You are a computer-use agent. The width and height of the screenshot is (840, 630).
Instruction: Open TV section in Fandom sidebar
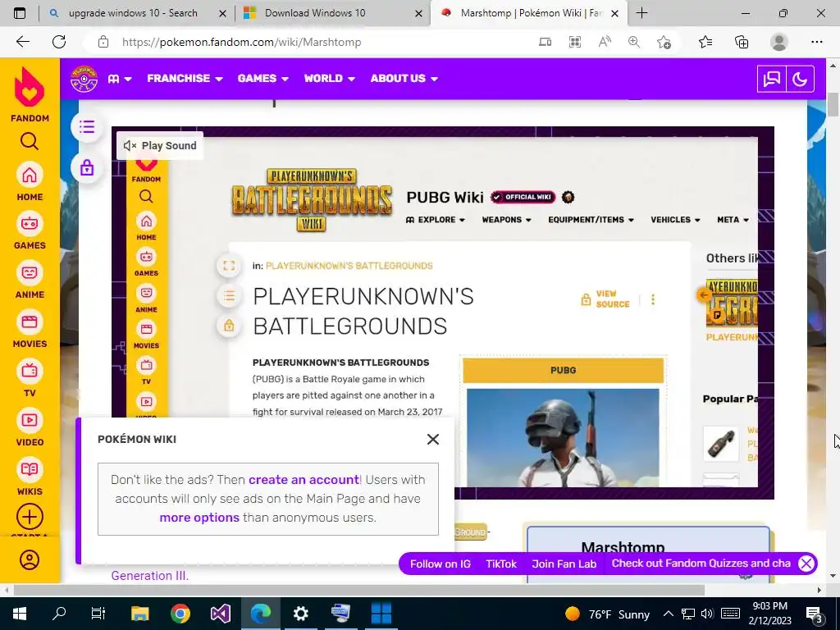[x=30, y=378]
